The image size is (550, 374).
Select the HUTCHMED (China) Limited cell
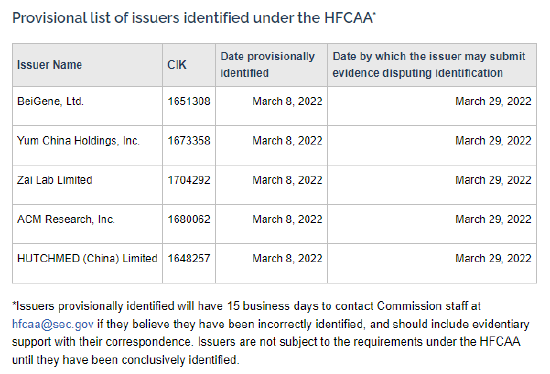87,263
